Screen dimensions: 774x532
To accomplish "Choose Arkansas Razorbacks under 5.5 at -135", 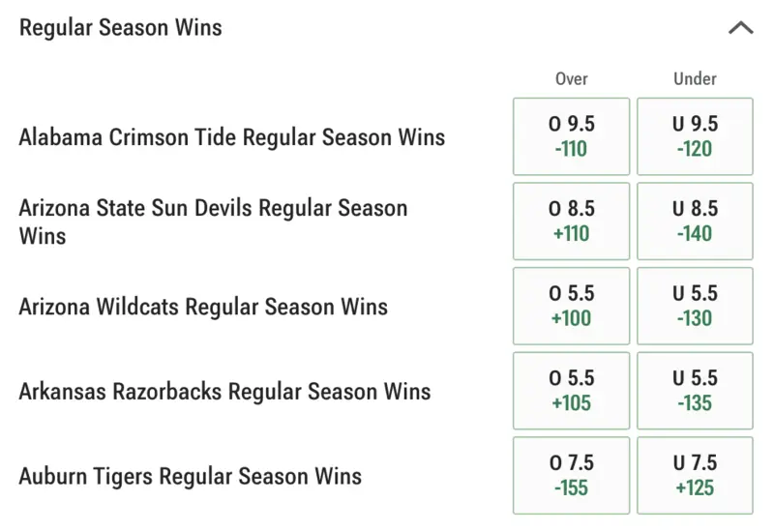I will (695, 391).
